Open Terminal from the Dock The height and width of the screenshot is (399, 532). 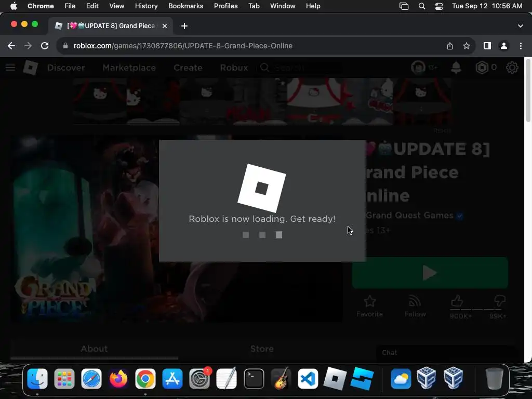coord(254,379)
